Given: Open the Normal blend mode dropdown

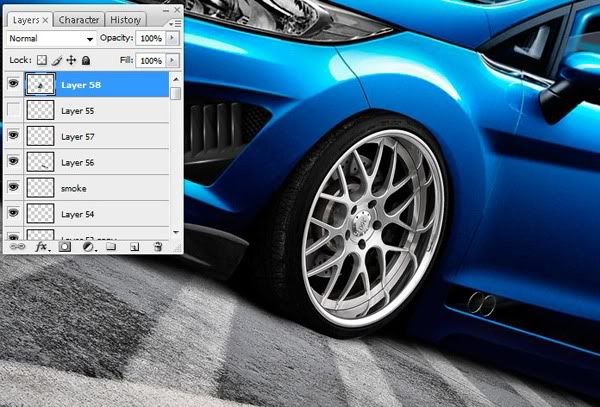Looking at the screenshot, I should coord(51,39).
